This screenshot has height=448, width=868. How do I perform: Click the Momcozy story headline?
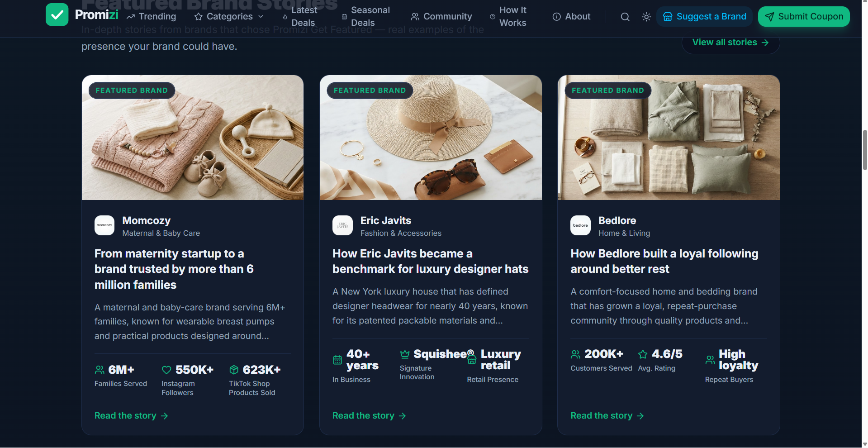(174, 269)
